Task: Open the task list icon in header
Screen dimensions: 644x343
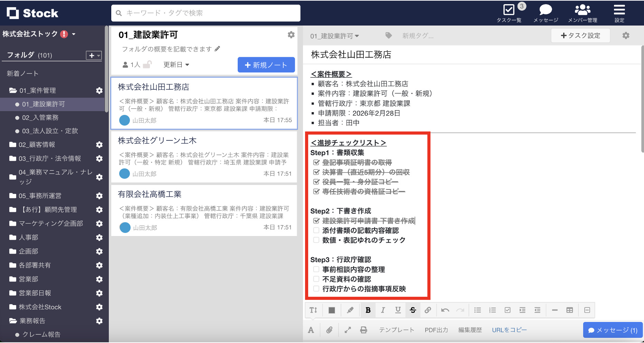Action: point(509,10)
